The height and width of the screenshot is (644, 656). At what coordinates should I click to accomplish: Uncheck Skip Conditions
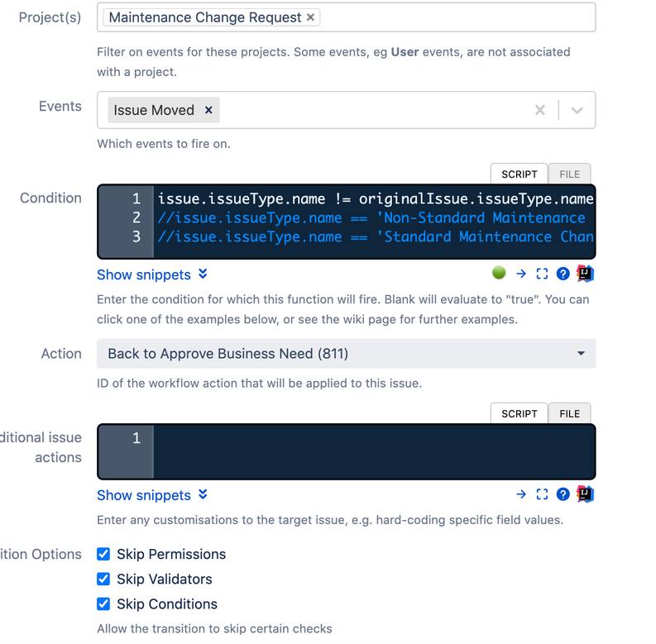pyautogui.click(x=103, y=603)
